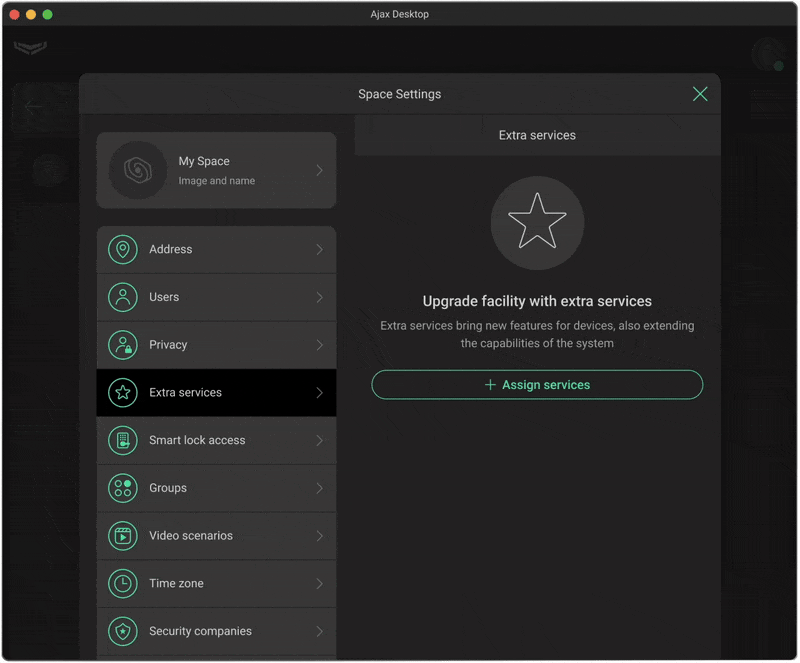Click the Time zone clock icon

pyautogui.click(x=123, y=584)
